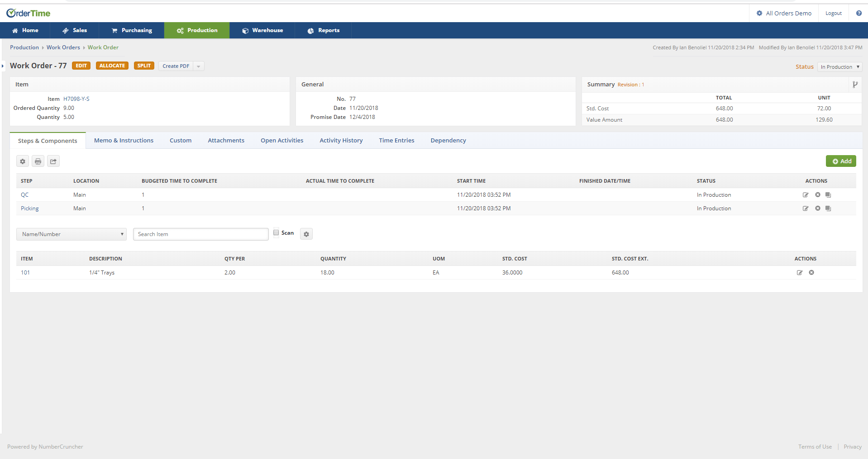The width and height of the screenshot is (868, 459).
Task: Open the Purchasing menu
Action: click(132, 30)
